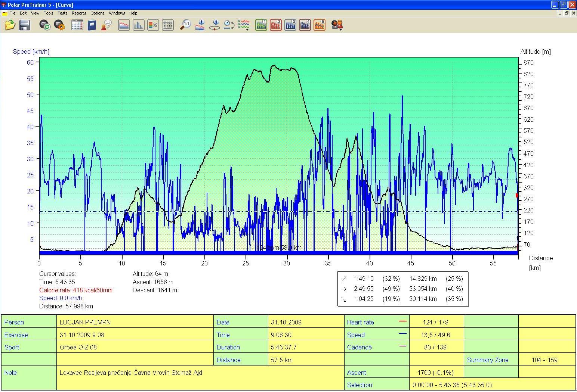Save using the floppy disk icon
Image resolution: width=577 pixels, height=392 pixels.
click(25, 25)
